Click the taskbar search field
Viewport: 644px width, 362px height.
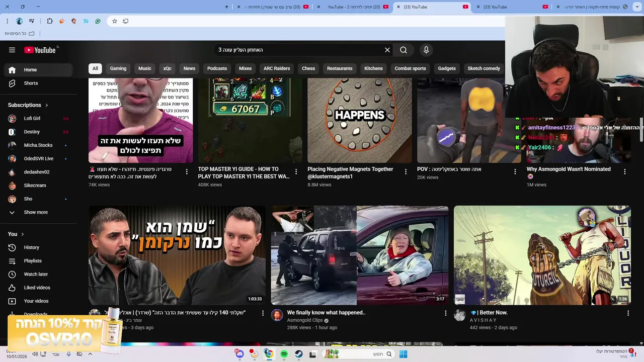click(358, 354)
